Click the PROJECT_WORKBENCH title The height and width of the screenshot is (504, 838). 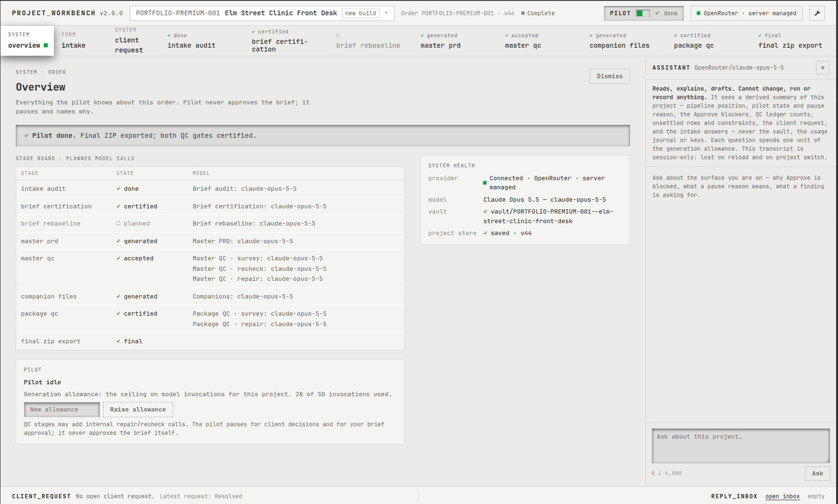(53, 13)
